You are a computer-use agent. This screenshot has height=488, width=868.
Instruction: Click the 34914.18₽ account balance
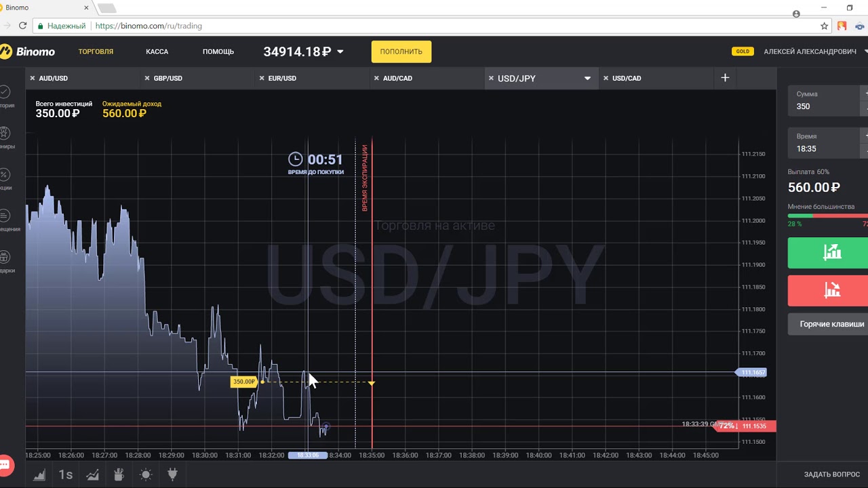[297, 52]
